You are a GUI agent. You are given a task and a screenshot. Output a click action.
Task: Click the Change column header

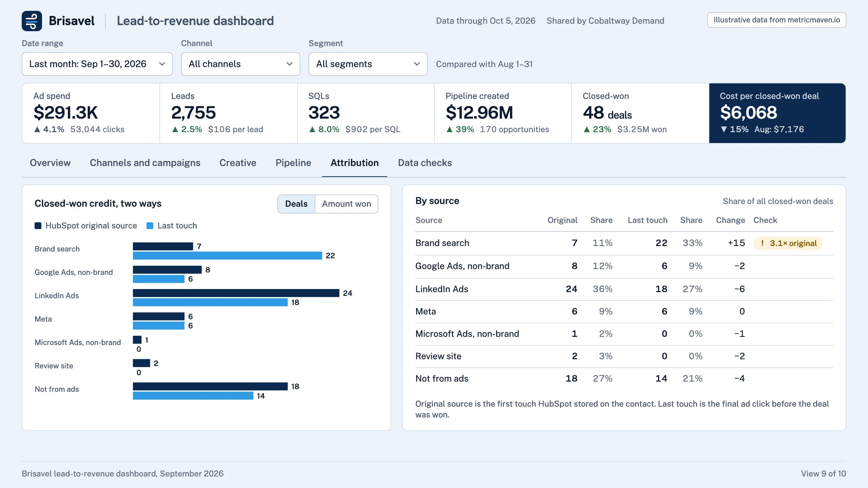click(730, 220)
